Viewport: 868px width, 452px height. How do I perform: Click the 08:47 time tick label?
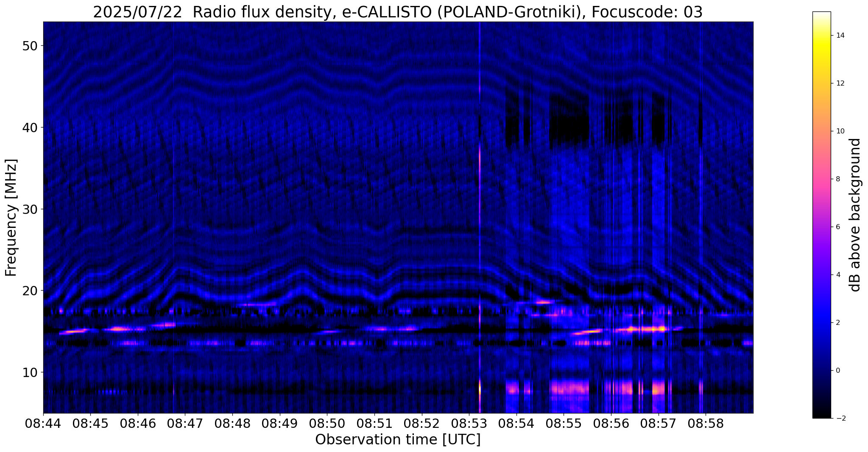[185, 424]
